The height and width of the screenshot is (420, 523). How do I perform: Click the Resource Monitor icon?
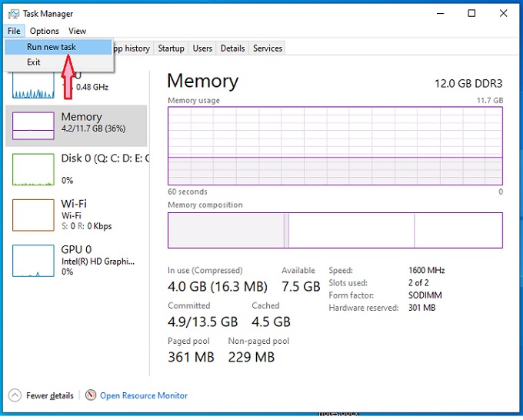[91, 395]
